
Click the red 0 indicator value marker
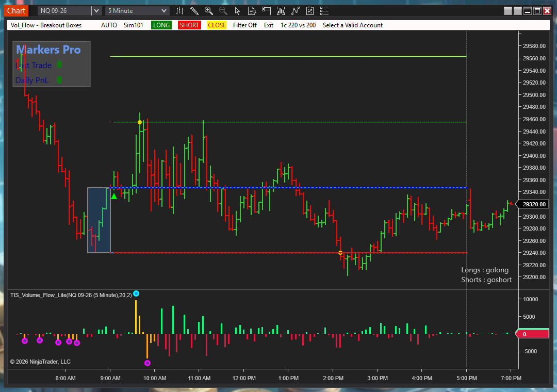click(532, 334)
